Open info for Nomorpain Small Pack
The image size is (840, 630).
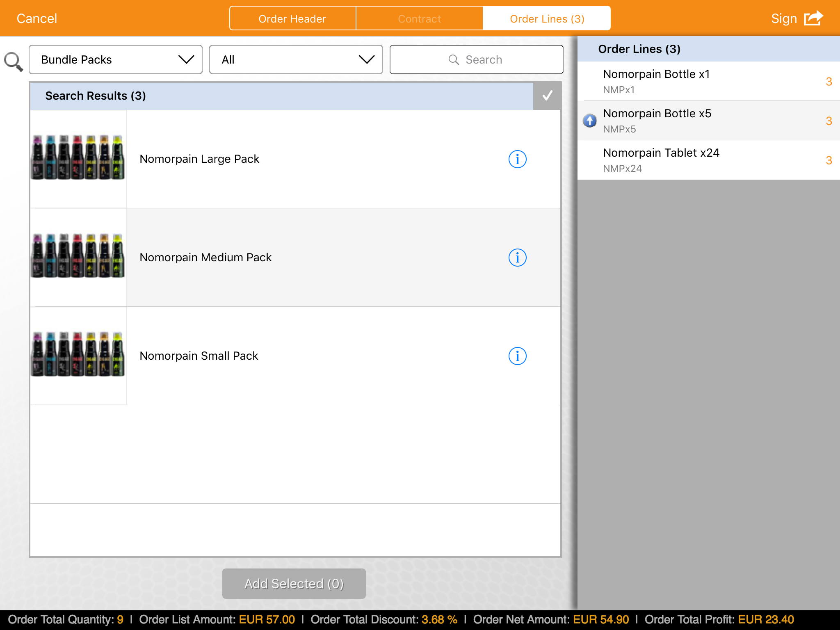[517, 356]
